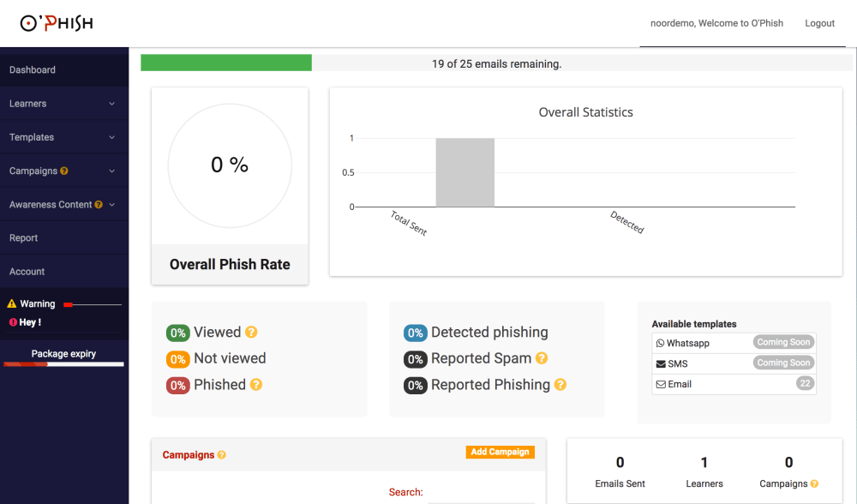Log out using the Logout link
Screen dimensions: 857x504
coord(819,23)
